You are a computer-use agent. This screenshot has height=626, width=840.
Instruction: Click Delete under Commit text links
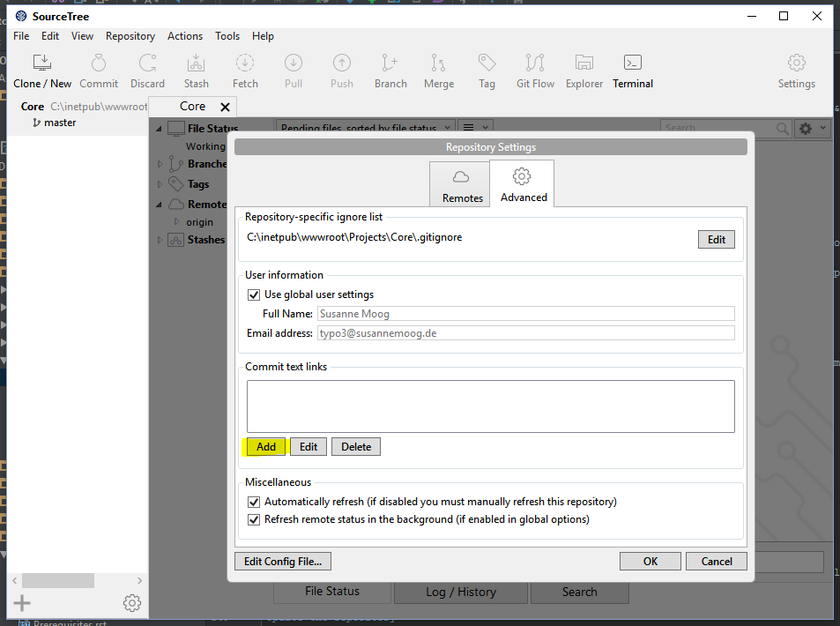pos(356,447)
